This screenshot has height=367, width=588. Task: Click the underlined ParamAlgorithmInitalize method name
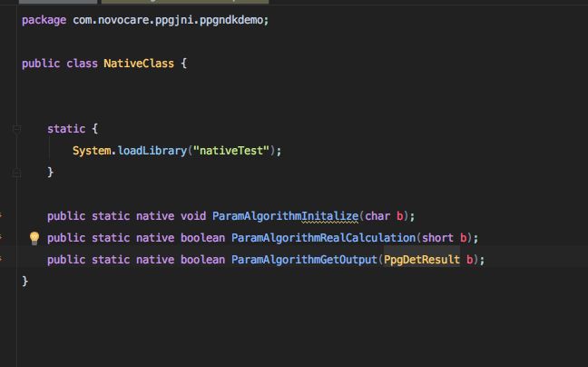(285, 216)
